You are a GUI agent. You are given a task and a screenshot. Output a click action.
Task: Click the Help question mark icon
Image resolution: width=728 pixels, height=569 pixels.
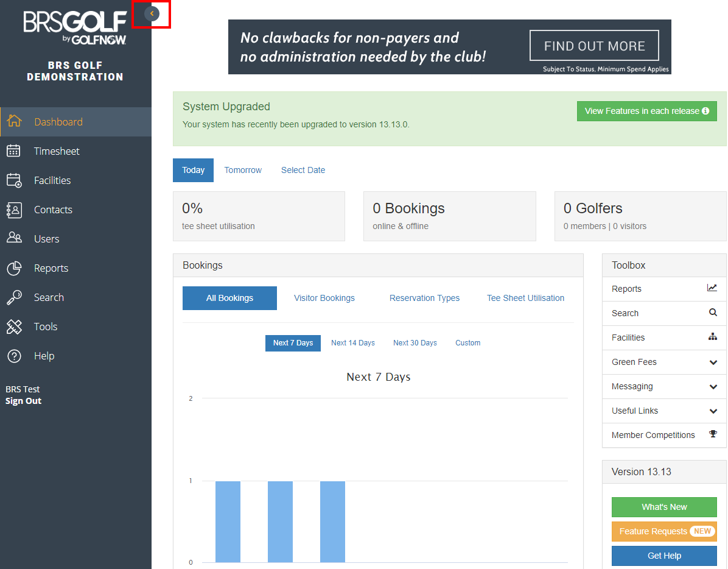coord(14,356)
